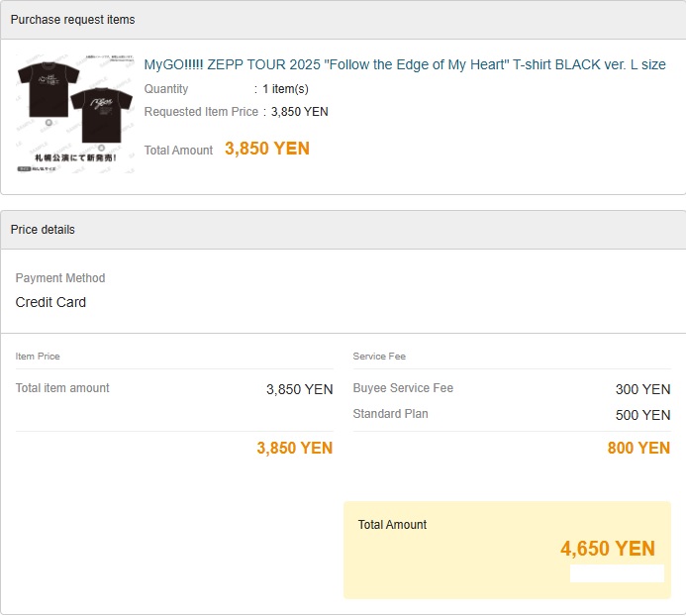Click the Item Price column heading
This screenshot has width=686, height=616.
[x=38, y=356]
